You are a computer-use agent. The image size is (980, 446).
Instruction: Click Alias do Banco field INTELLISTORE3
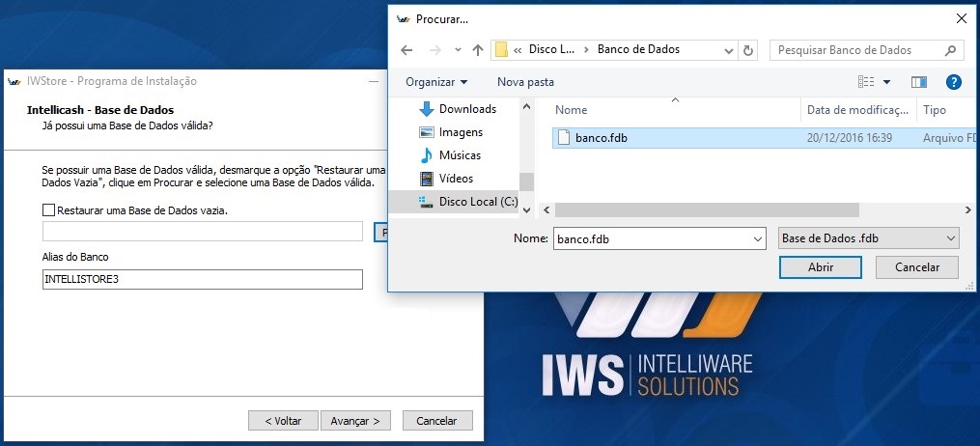point(203,279)
